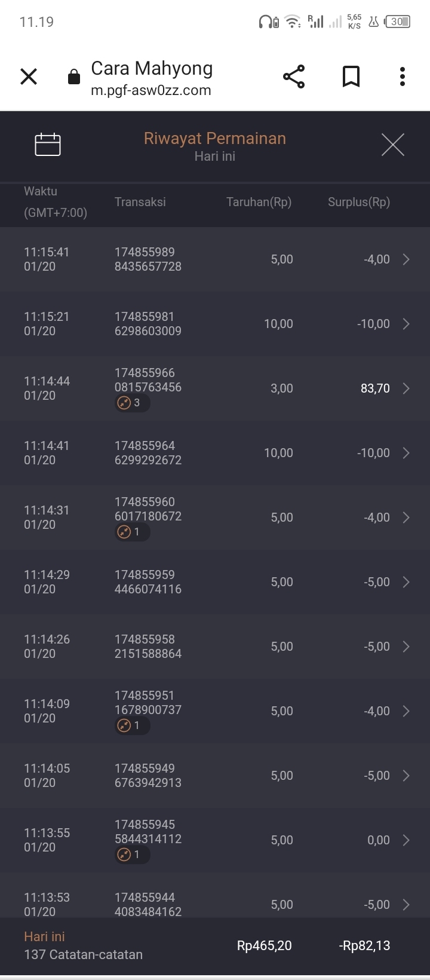Expand the 83,70 surplus row details
This screenshot has width=430, height=980.
[x=406, y=388]
